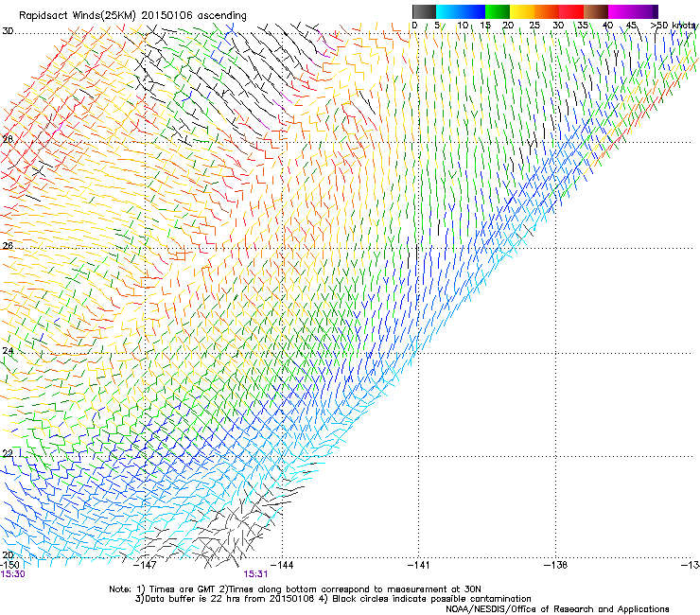Click the latitude label '24'
The image size is (700, 615).
[x=8, y=351]
